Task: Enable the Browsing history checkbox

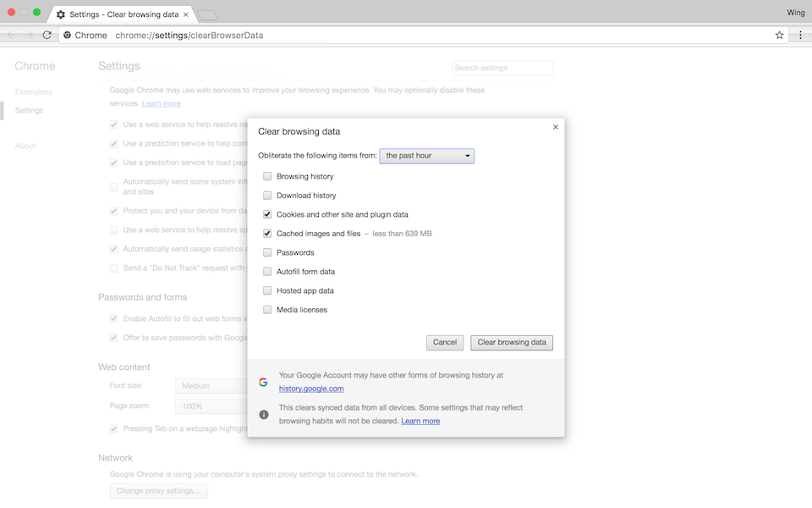Action: coord(267,177)
